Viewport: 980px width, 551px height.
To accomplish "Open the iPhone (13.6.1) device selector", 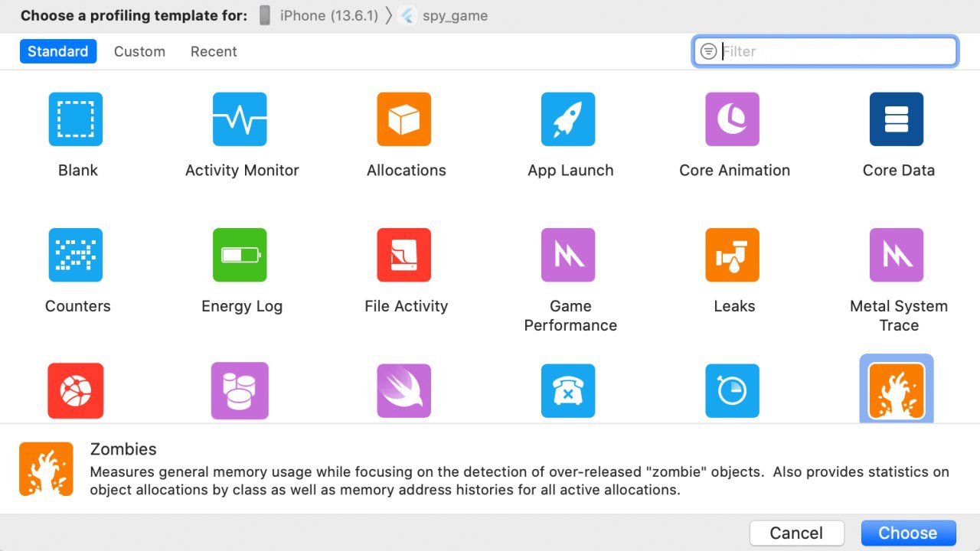I will click(318, 15).
